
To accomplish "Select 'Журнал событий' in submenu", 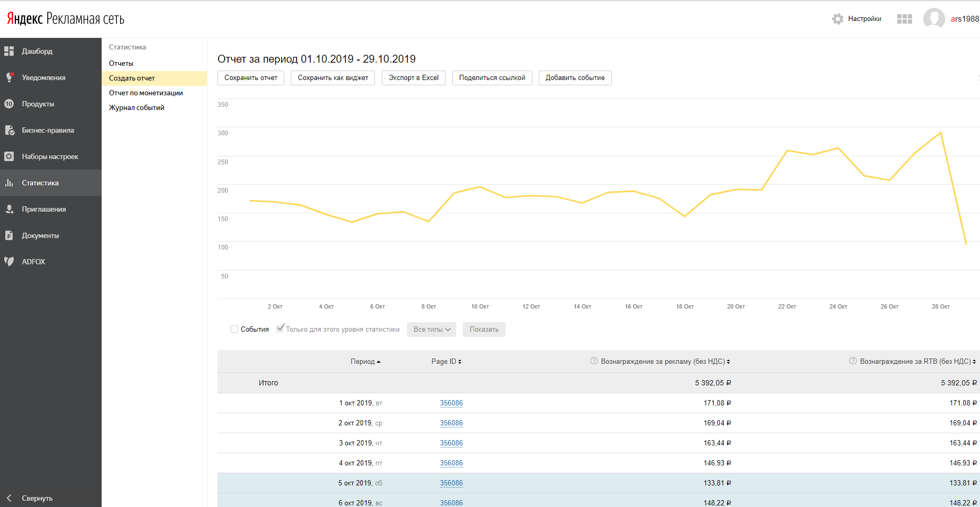I will coord(136,107).
